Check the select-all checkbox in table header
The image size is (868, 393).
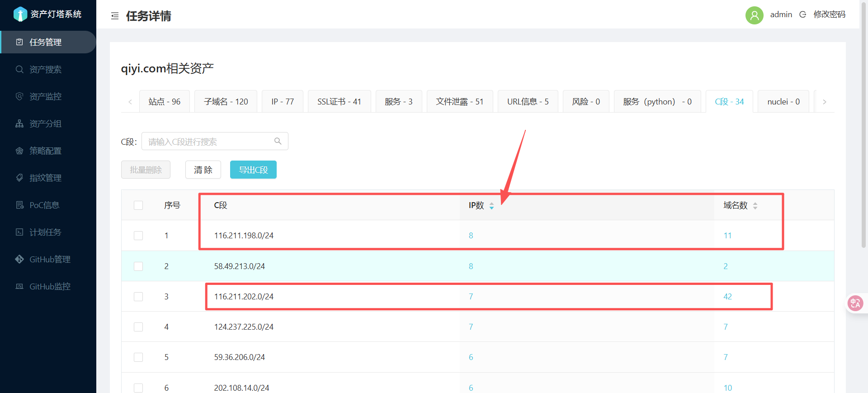pyautogui.click(x=138, y=205)
